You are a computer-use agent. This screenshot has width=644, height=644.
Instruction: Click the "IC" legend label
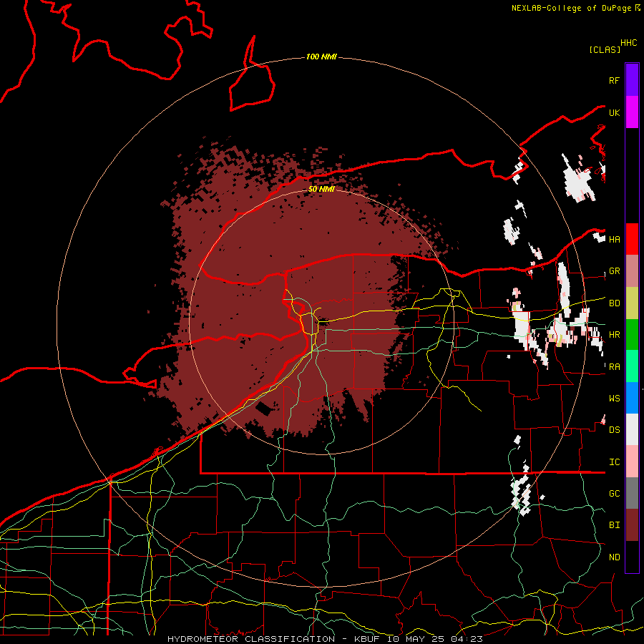tap(614, 462)
